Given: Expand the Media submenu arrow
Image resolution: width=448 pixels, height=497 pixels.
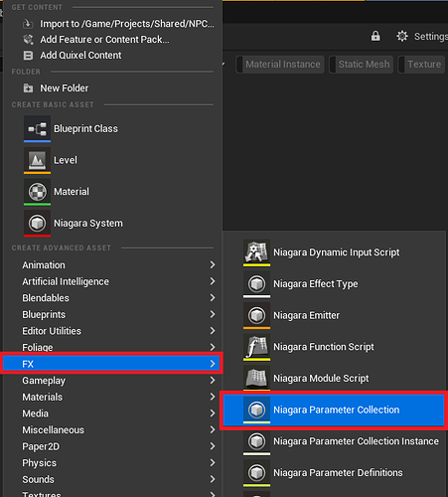Looking at the screenshot, I should coord(213,414).
